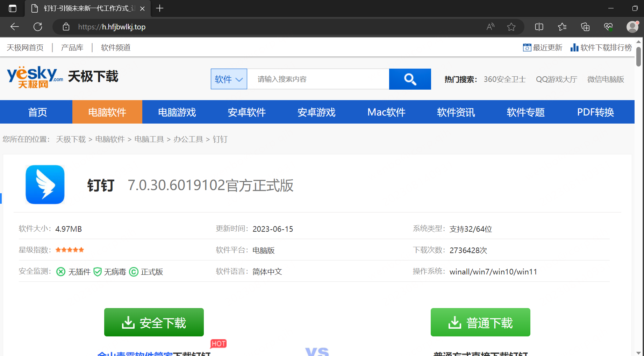The width and height of the screenshot is (644, 356).
Task: Click breadcrumb 天极下载
Action: tap(71, 139)
